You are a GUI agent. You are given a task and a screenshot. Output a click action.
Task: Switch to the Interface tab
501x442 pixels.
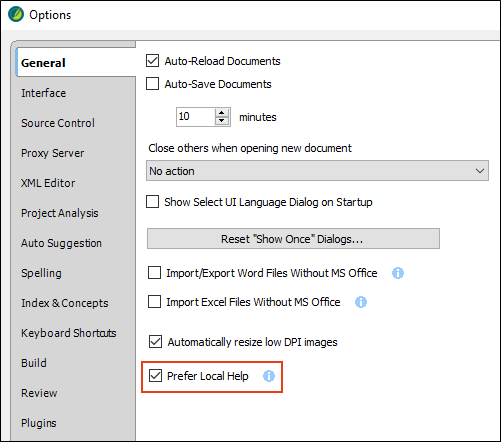pos(44,93)
